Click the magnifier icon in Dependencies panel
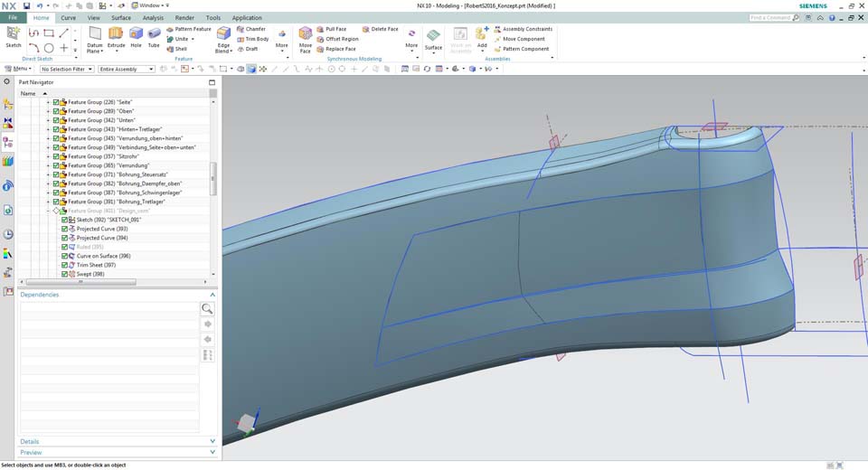868x470 pixels. point(207,308)
